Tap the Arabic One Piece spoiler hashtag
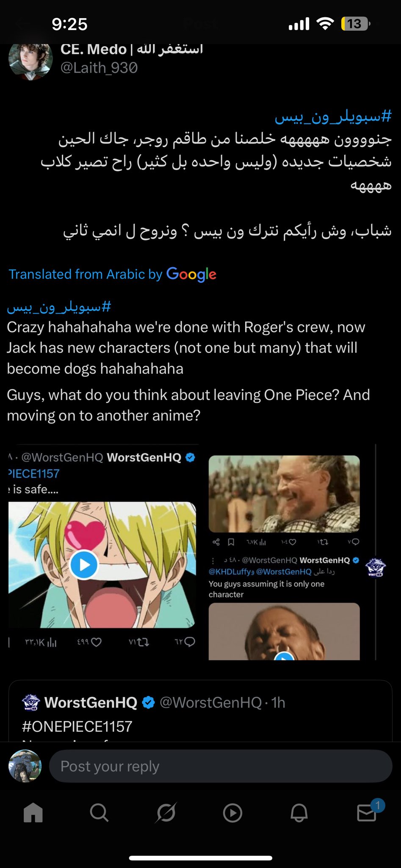This screenshot has height=868, width=401. point(333,116)
